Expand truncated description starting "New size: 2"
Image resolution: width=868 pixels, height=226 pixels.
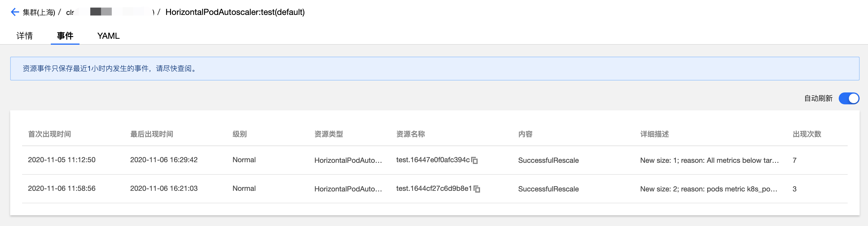(709, 189)
